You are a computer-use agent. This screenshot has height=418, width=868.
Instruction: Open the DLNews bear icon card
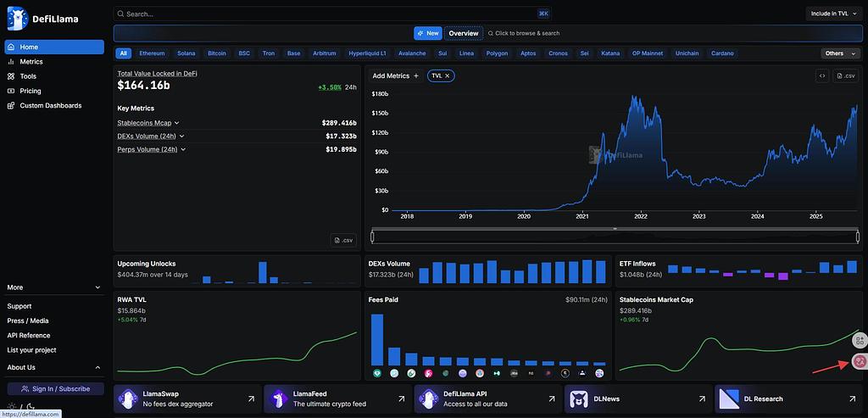pos(637,398)
